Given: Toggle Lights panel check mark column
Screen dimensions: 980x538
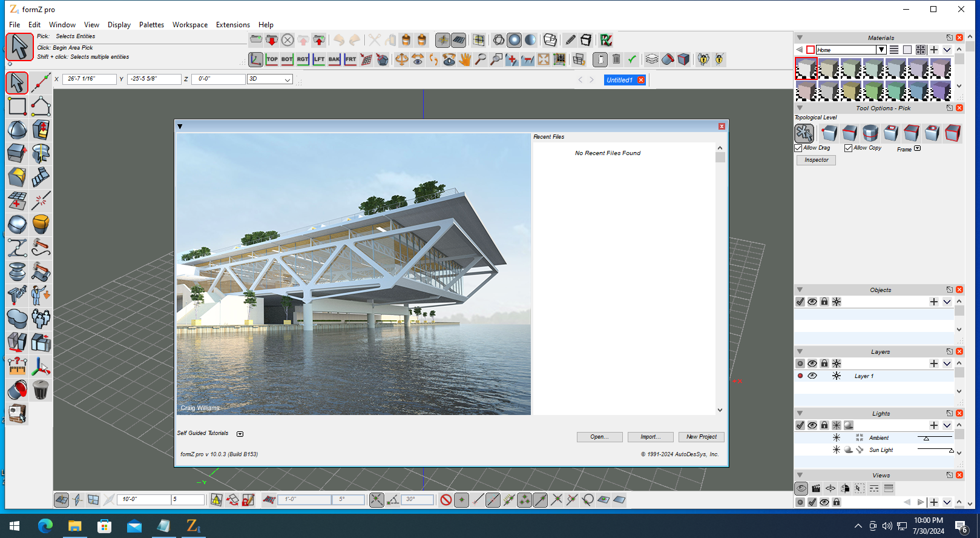Looking at the screenshot, I should (800, 425).
